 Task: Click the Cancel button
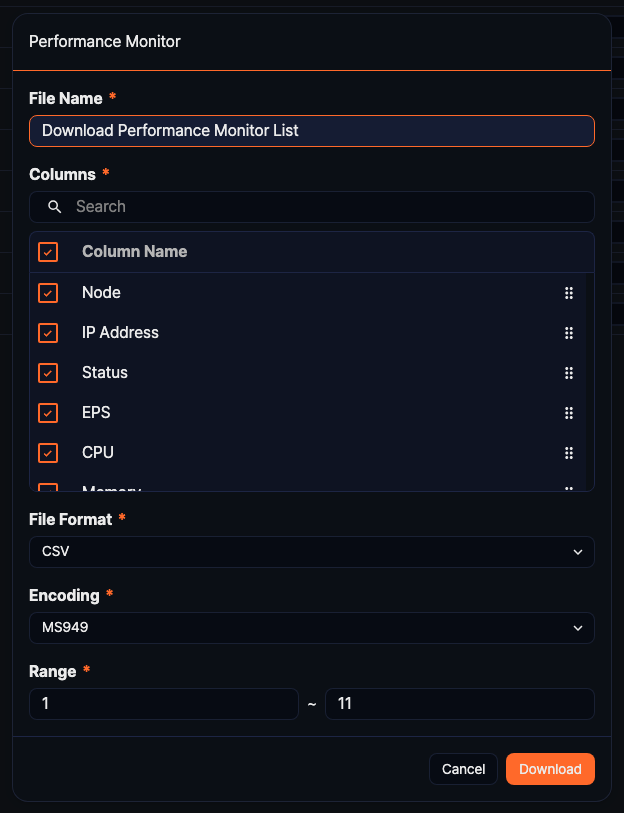pyautogui.click(x=463, y=769)
